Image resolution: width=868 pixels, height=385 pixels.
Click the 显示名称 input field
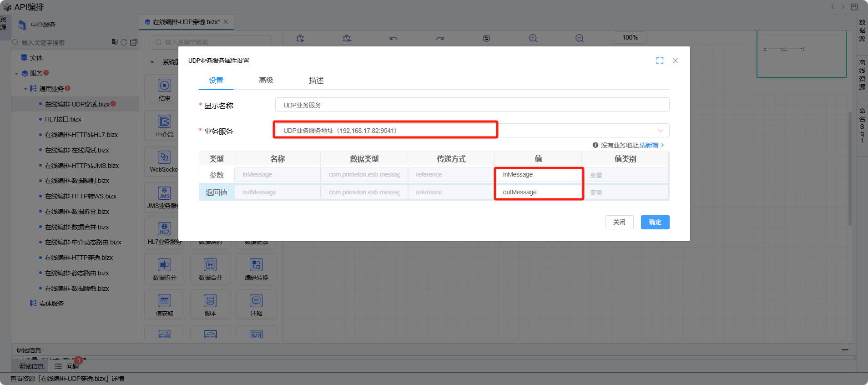coord(472,105)
